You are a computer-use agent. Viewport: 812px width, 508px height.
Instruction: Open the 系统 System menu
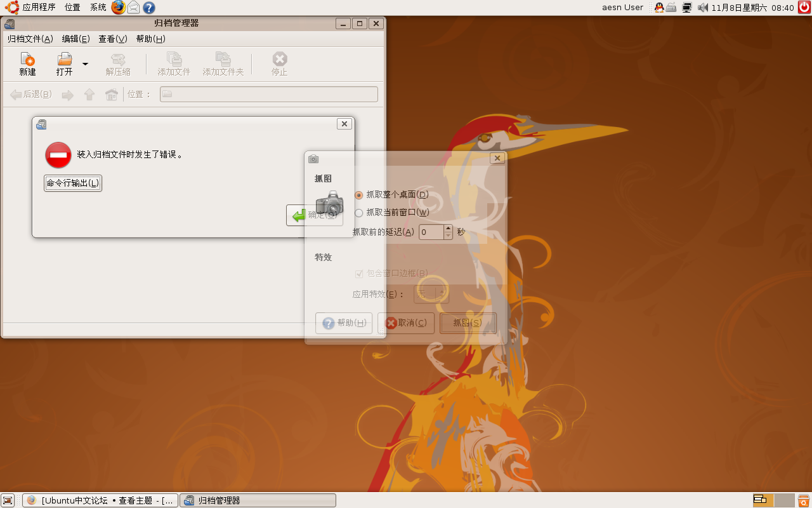tap(98, 8)
